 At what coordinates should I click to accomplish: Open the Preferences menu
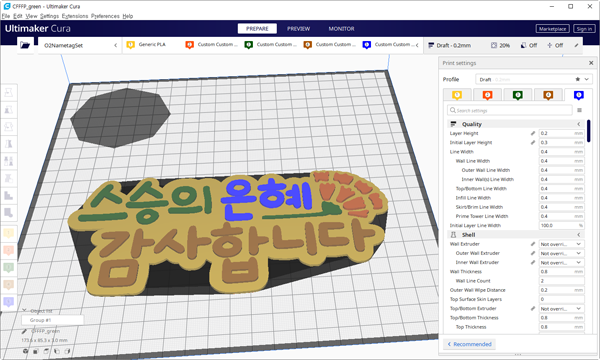[105, 16]
